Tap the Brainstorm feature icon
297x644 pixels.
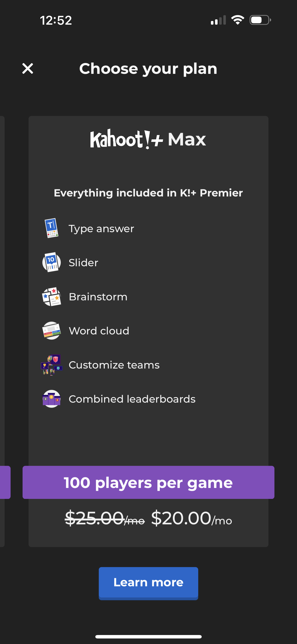(52, 296)
